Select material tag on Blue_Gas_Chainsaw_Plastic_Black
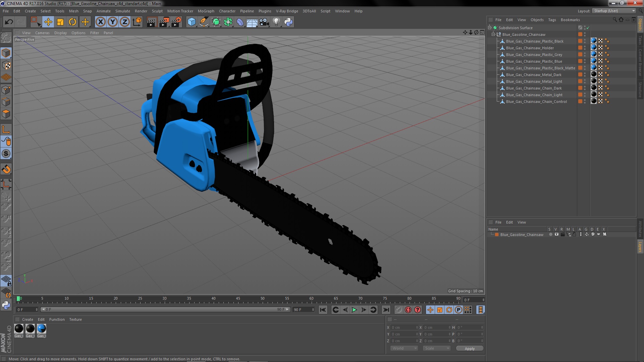 594,41
